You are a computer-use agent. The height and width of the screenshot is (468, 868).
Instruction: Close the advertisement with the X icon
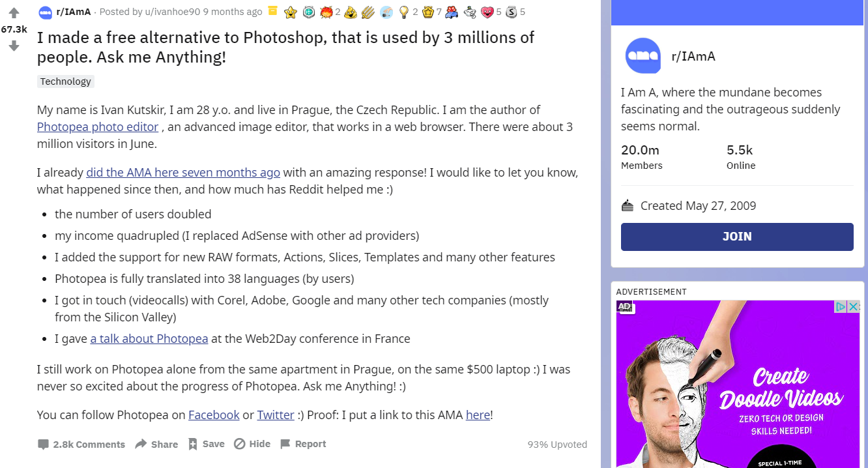click(853, 306)
